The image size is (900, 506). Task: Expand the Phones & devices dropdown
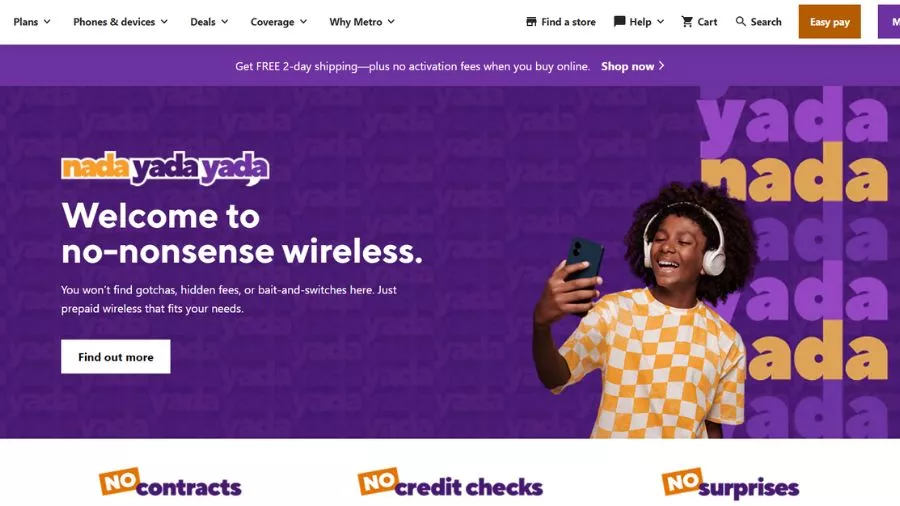[x=121, y=22]
